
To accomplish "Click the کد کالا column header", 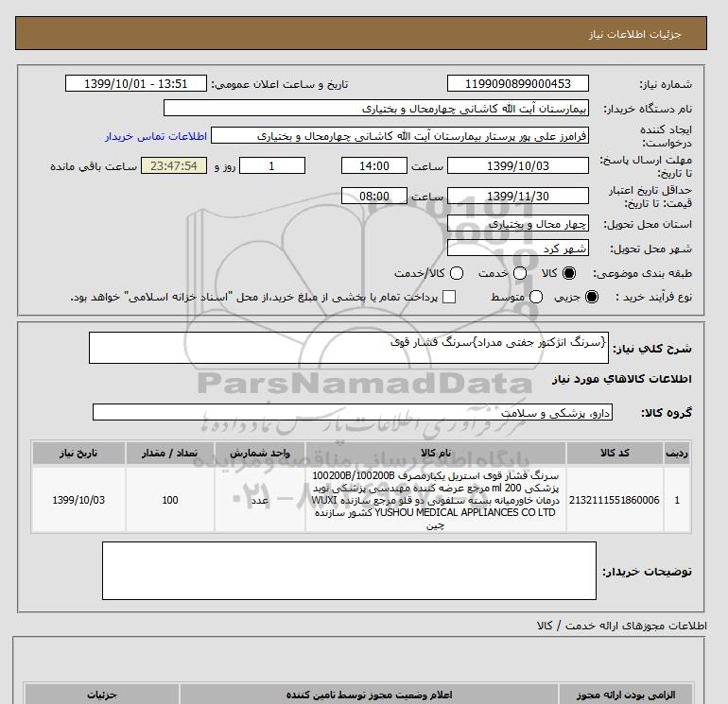I will pyautogui.click(x=615, y=454).
